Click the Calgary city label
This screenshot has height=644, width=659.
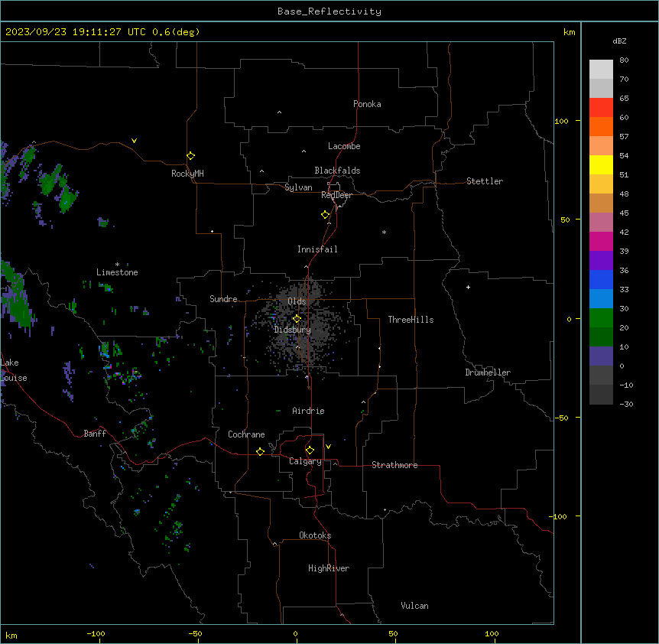305,461
